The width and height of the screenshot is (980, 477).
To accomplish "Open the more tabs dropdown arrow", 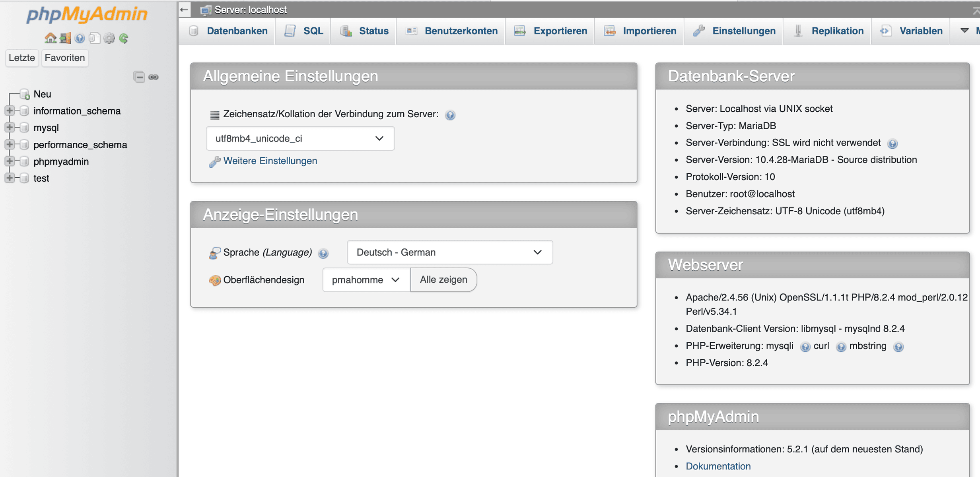I will 964,31.
